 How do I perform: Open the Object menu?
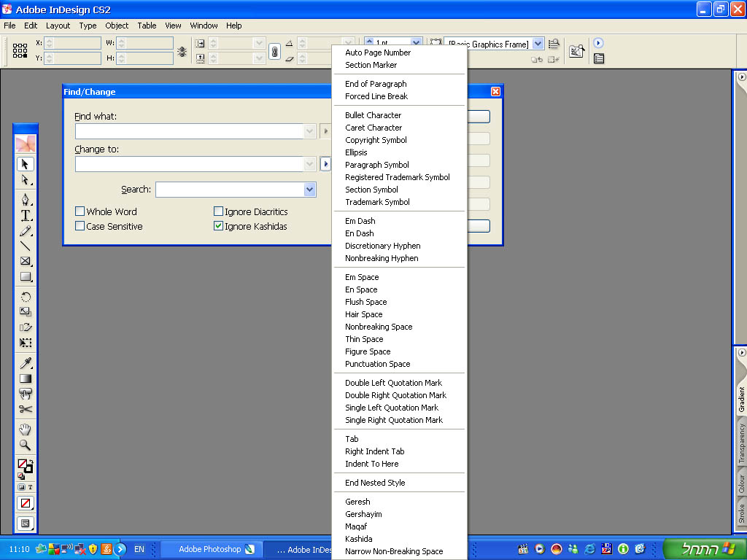(x=117, y=26)
